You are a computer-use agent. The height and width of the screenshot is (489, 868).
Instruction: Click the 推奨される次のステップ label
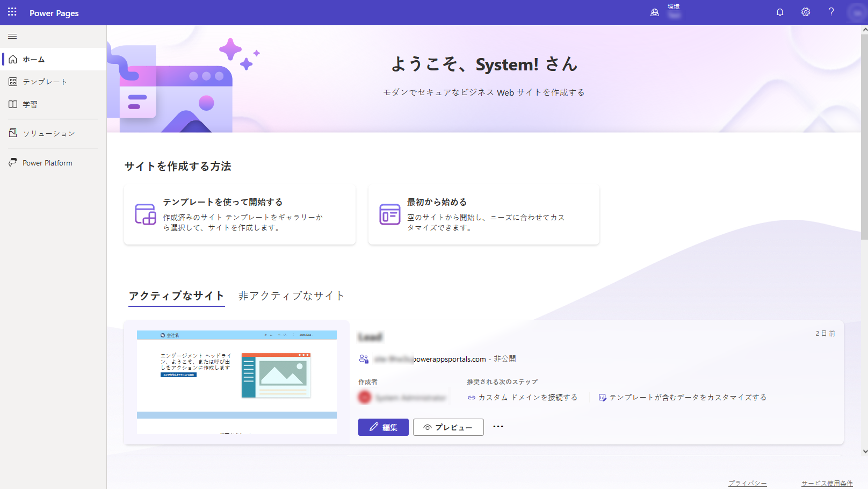(502, 382)
